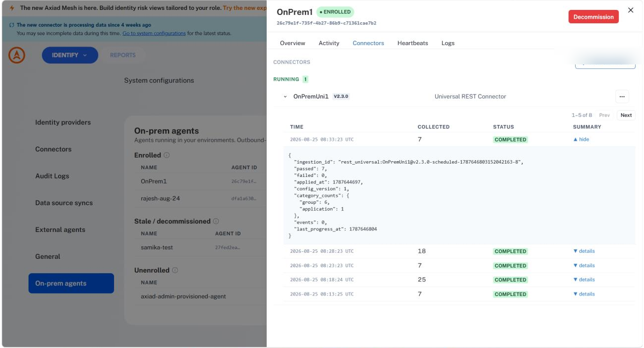The image size is (644, 348).
Task: Open Data source syncs in the sidebar
Action: [64, 203]
